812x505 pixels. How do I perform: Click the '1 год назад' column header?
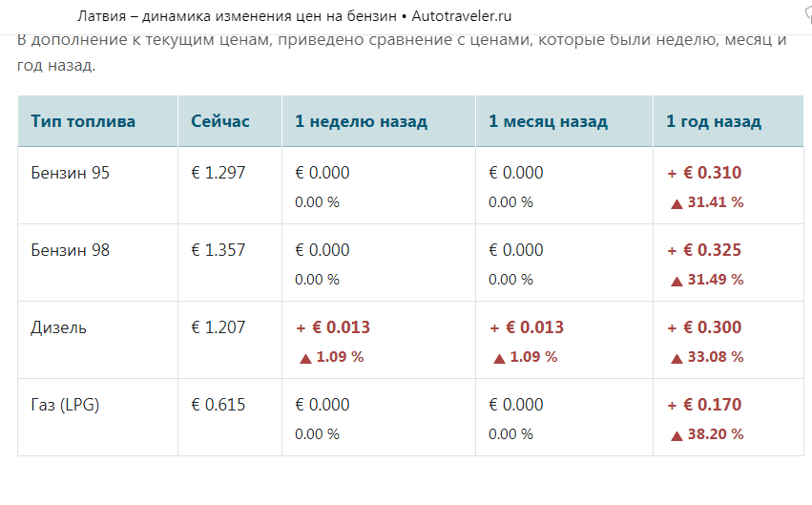[x=714, y=121]
